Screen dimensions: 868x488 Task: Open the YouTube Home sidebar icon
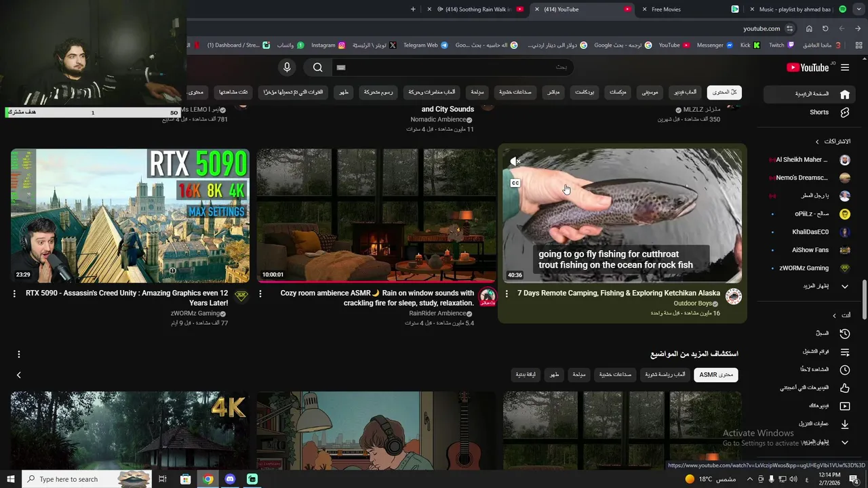pyautogui.click(x=844, y=94)
